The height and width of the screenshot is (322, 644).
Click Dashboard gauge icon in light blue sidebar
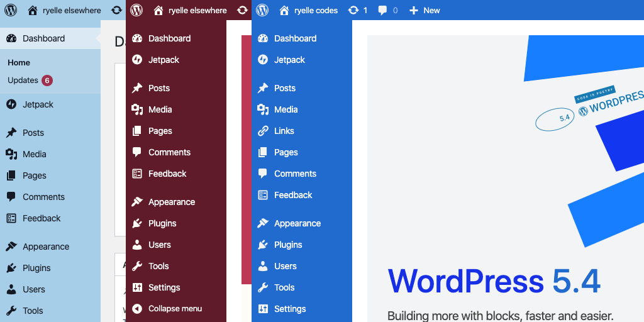(x=11, y=38)
